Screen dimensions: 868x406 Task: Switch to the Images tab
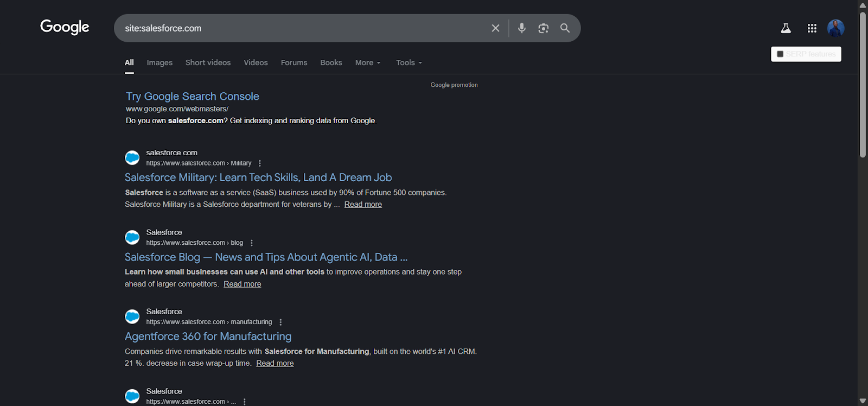(159, 63)
